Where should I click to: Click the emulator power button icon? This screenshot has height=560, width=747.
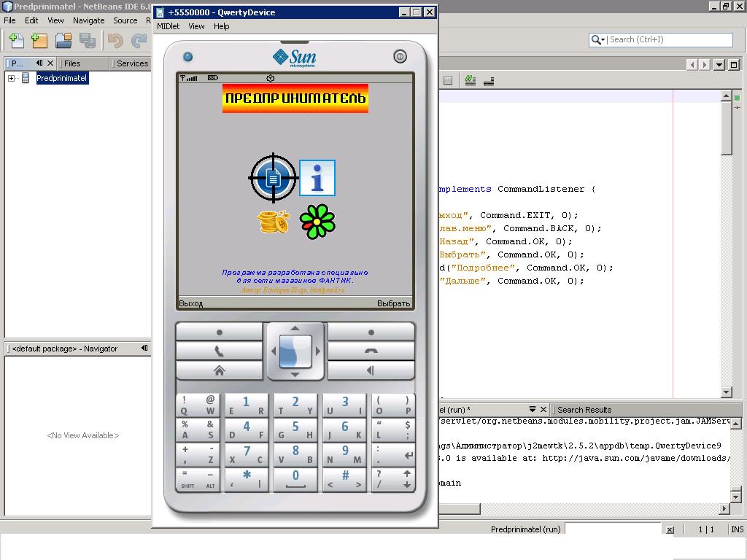(x=400, y=57)
